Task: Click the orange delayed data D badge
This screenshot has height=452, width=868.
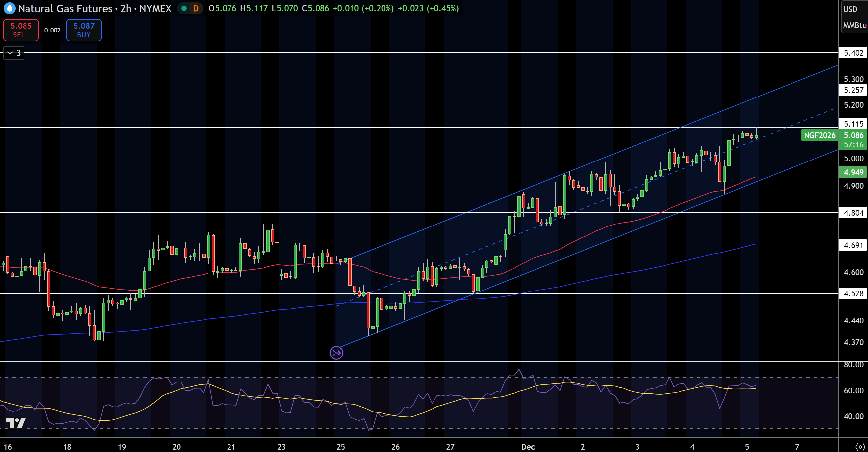Action: [x=196, y=8]
